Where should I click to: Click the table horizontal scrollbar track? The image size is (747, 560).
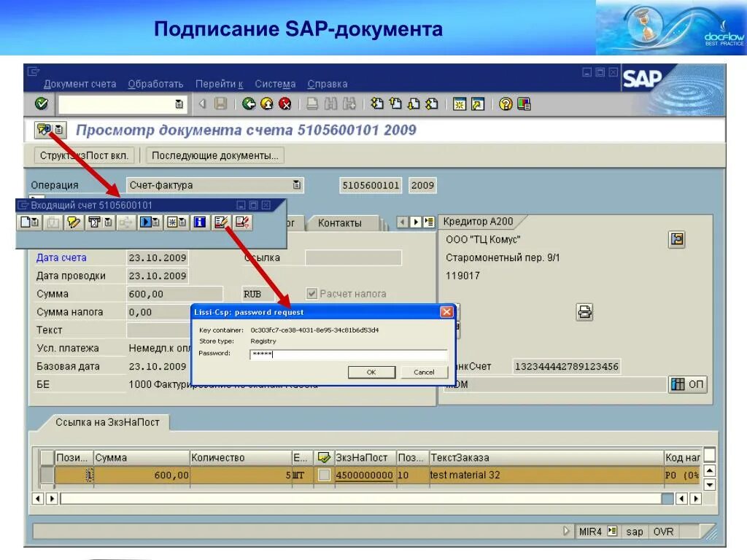click(x=360, y=499)
